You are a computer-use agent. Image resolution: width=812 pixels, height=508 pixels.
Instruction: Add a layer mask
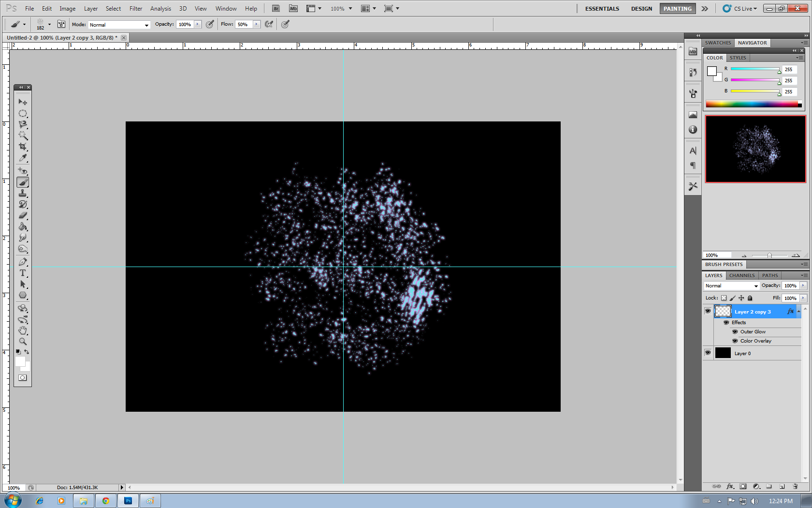coord(743,486)
